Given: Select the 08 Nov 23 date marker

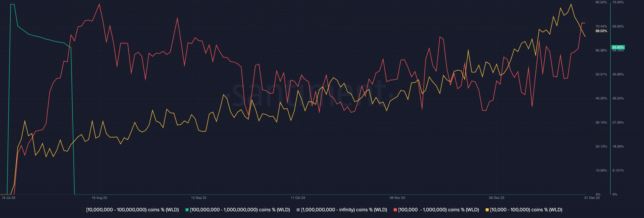Looking at the screenshot, I should pos(397,198).
